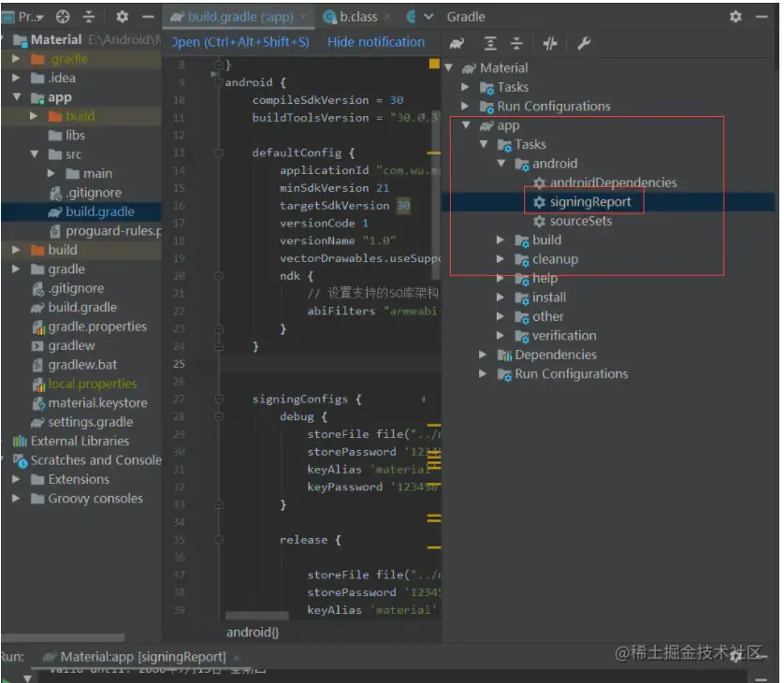Collapse the app module in project tree
The width and height of the screenshot is (784, 683).
click(x=17, y=97)
